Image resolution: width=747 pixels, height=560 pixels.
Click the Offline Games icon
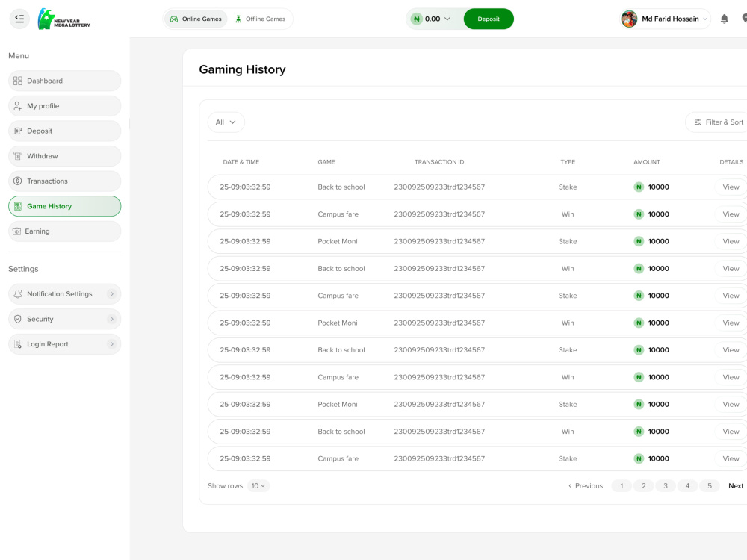pos(238,19)
